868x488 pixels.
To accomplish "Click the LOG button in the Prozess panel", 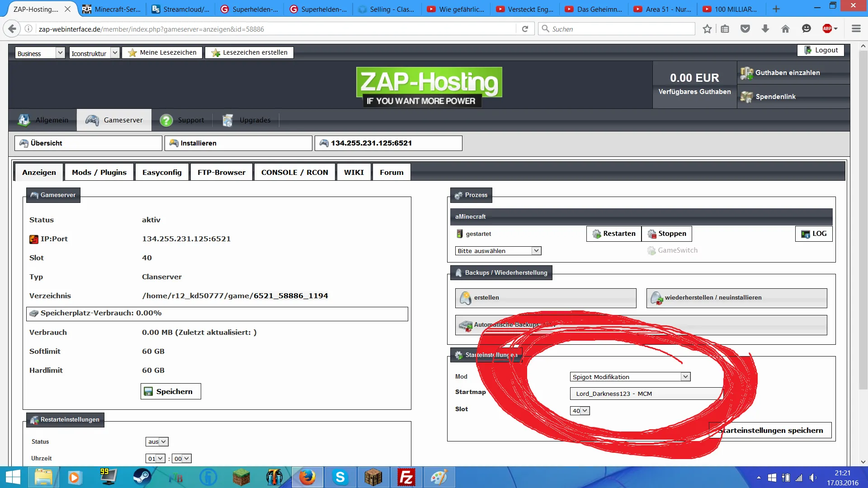I will click(x=814, y=234).
